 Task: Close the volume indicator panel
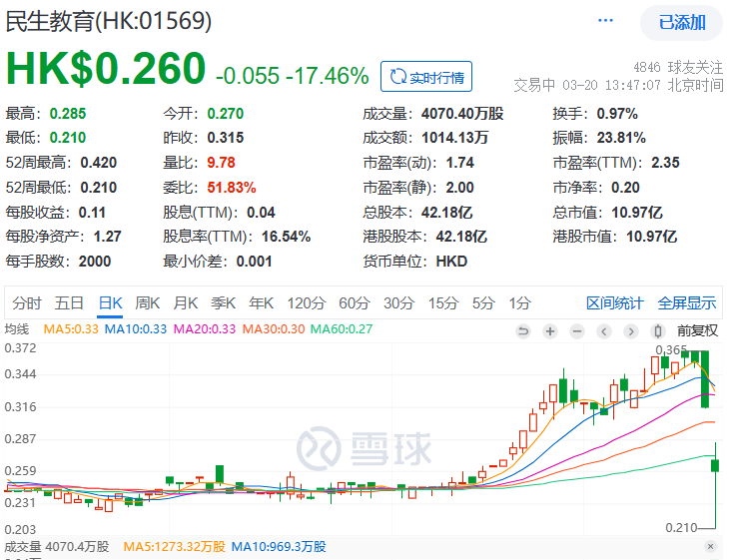(x=710, y=547)
